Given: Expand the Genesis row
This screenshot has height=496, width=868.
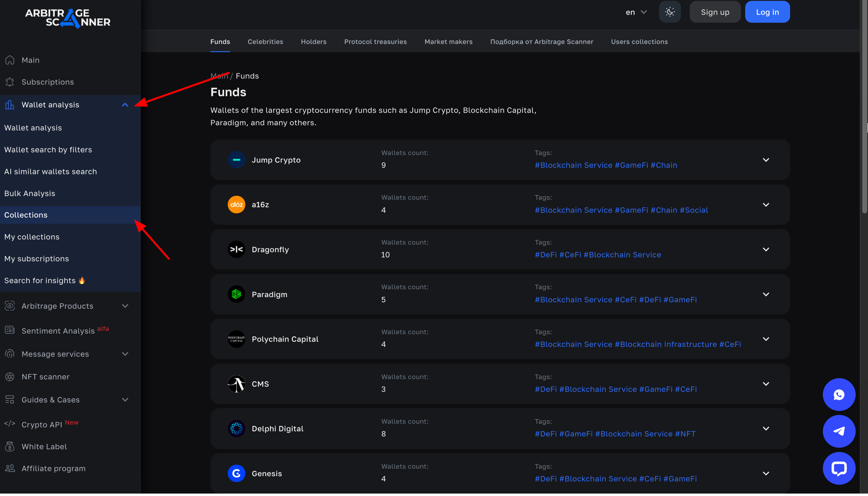Looking at the screenshot, I should coord(766,474).
